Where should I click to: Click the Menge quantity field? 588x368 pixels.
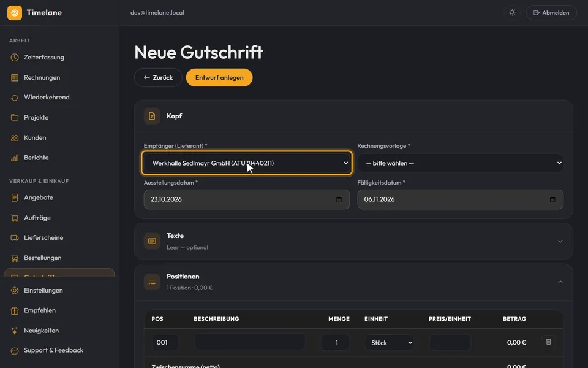pyautogui.click(x=336, y=342)
